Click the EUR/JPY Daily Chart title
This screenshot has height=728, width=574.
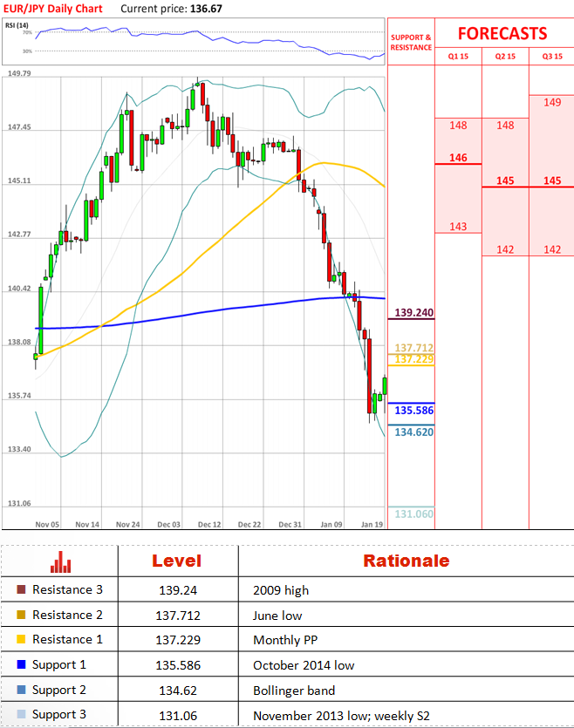[x=53, y=9]
